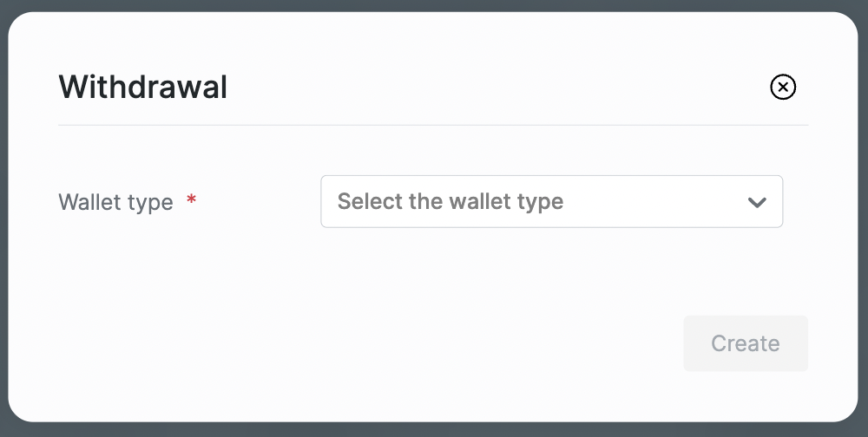Click empty space left of the Create button
The width and height of the screenshot is (868, 437).
coord(434,343)
